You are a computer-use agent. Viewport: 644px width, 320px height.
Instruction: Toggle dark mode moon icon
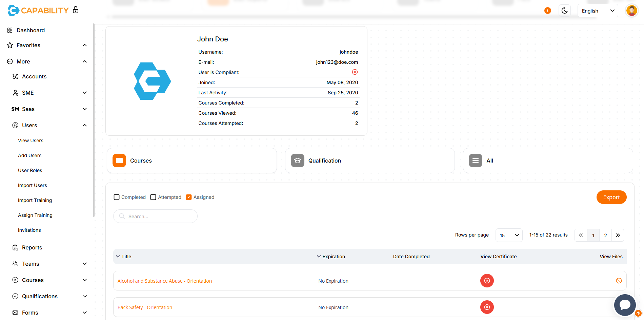point(564,11)
